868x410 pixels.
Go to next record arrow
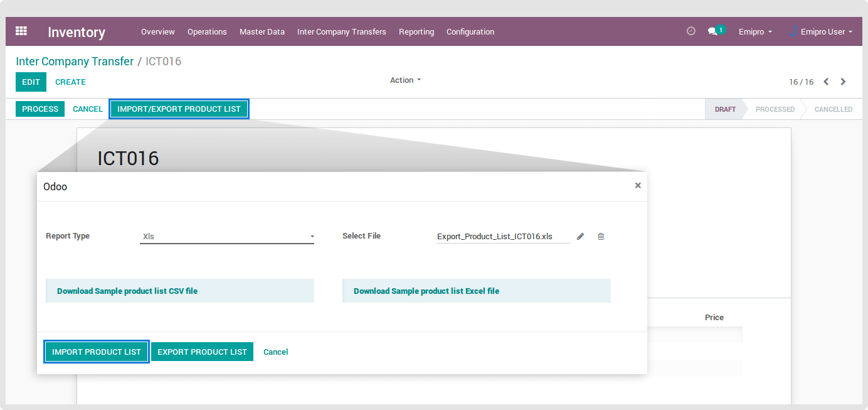843,82
